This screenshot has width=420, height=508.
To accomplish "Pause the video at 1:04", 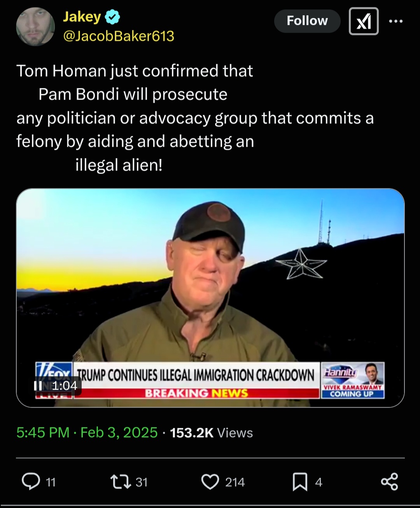I will (38, 386).
